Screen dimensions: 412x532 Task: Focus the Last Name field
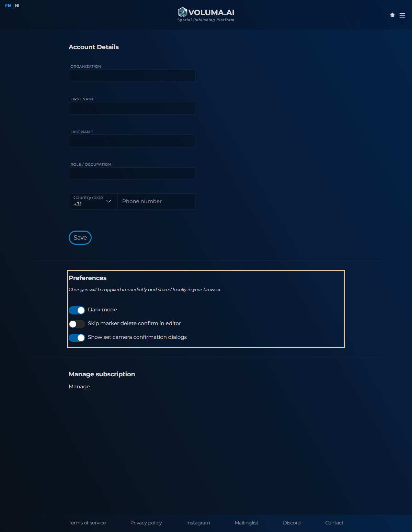(x=132, y=141)
